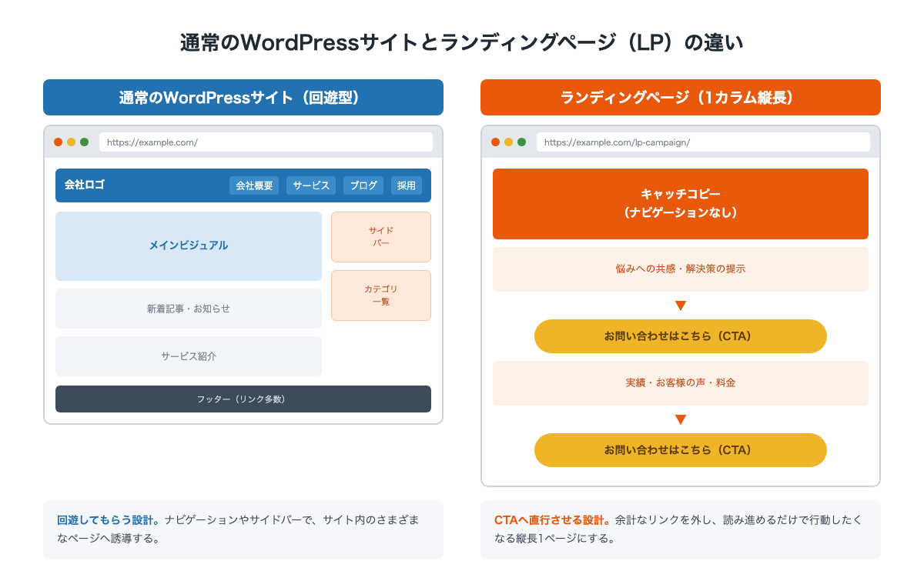Click the キャッチコピー hero block
This screenshot has height=571, width=924.
click(x=681, y=204)
